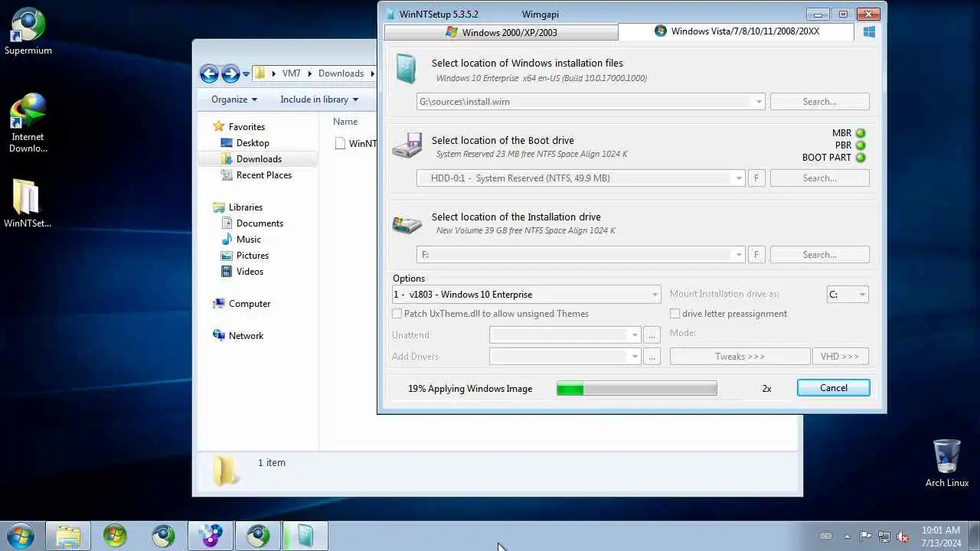980x551 pixels.
Task: Click the volume muted tray icon
Action: pyautogui.click(x=903, y=536)
